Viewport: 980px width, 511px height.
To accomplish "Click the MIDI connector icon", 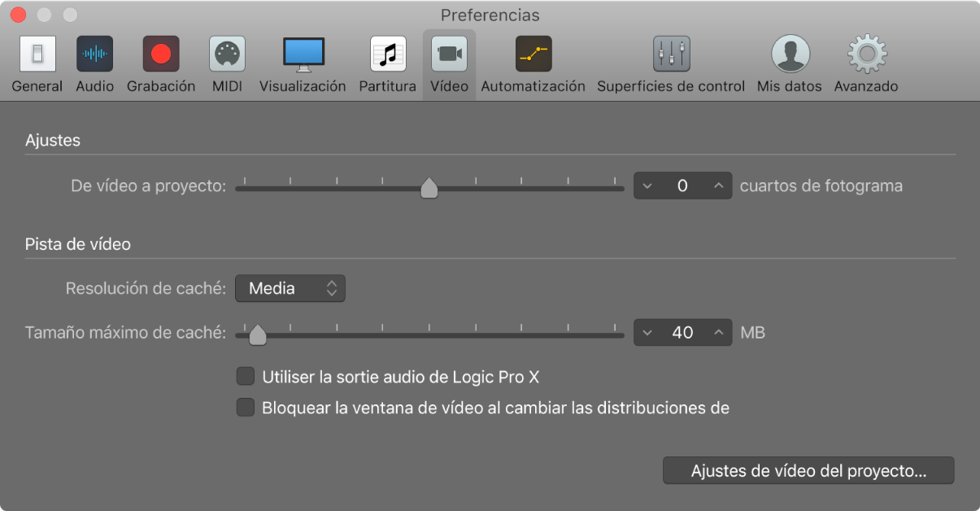I will click(227, 55).
